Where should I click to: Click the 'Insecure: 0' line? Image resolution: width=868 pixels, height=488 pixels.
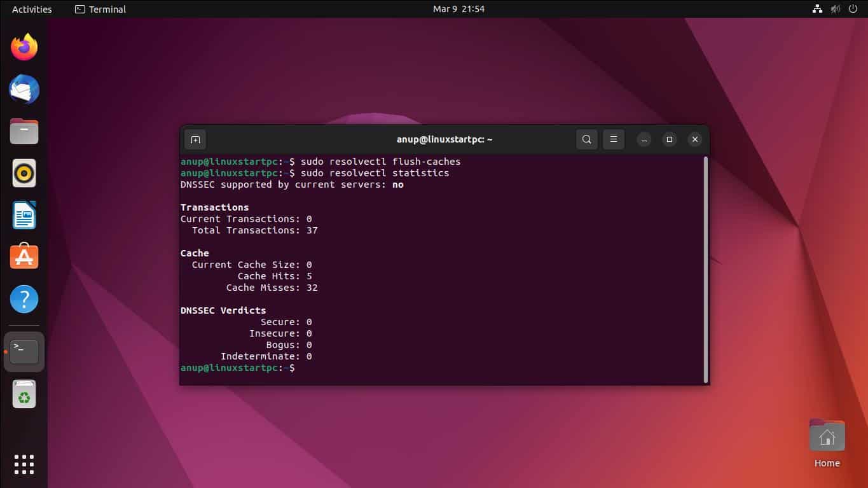(280, 333)
